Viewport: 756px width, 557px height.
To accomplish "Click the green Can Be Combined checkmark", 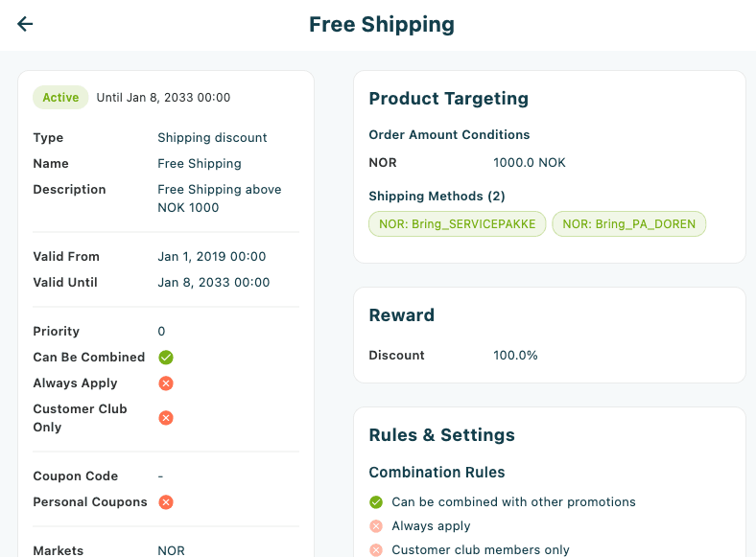I will [166, 357].
